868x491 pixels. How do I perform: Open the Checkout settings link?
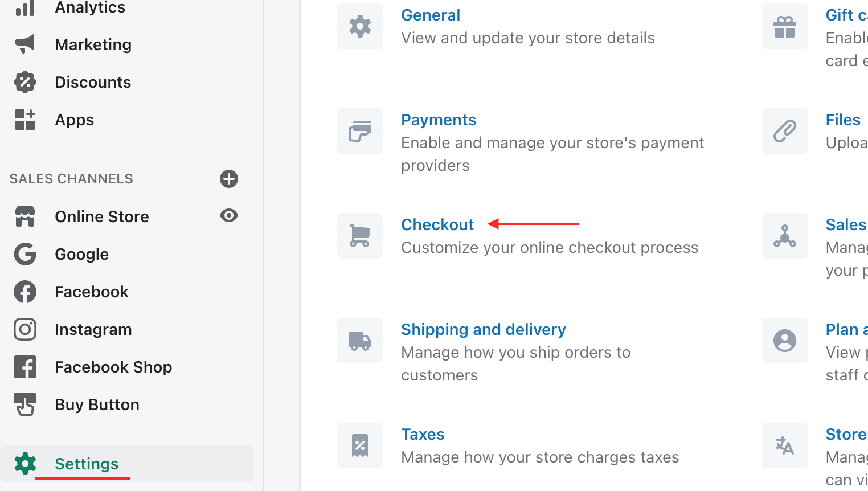tap(437, 224)
